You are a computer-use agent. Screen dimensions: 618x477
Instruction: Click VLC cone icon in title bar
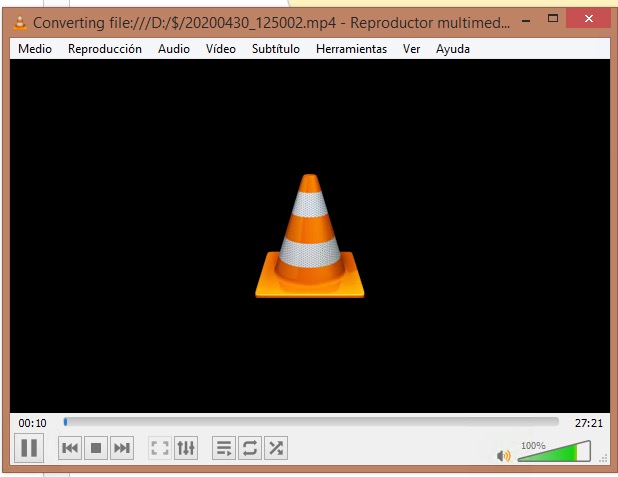tap(20, 22)
